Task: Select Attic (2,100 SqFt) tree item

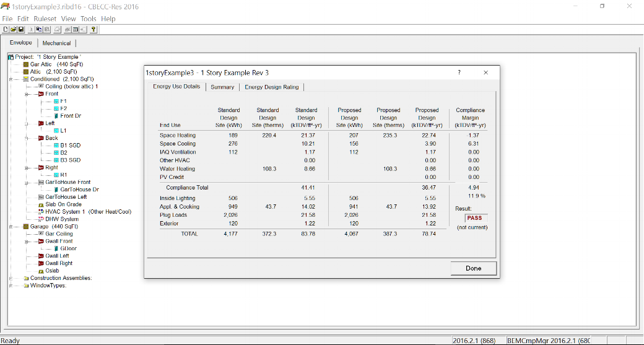Action: coord(54,71)
